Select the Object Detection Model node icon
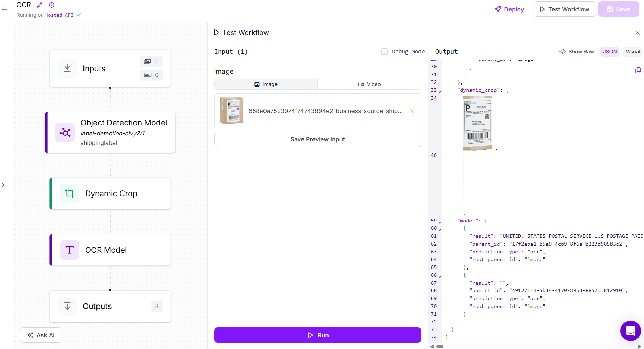 pos(65,133)
